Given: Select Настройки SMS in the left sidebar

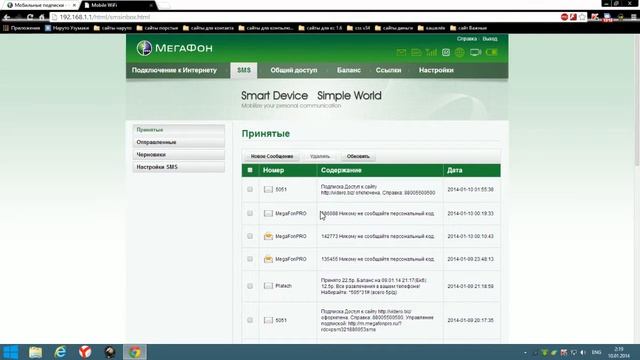Looking at the screenshot, I should click(179, 167).
